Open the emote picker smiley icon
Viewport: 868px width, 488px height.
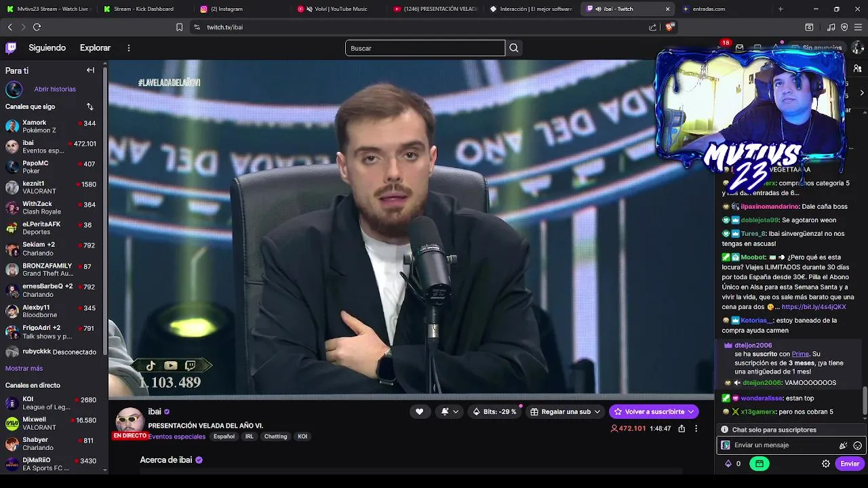point(857,445)
